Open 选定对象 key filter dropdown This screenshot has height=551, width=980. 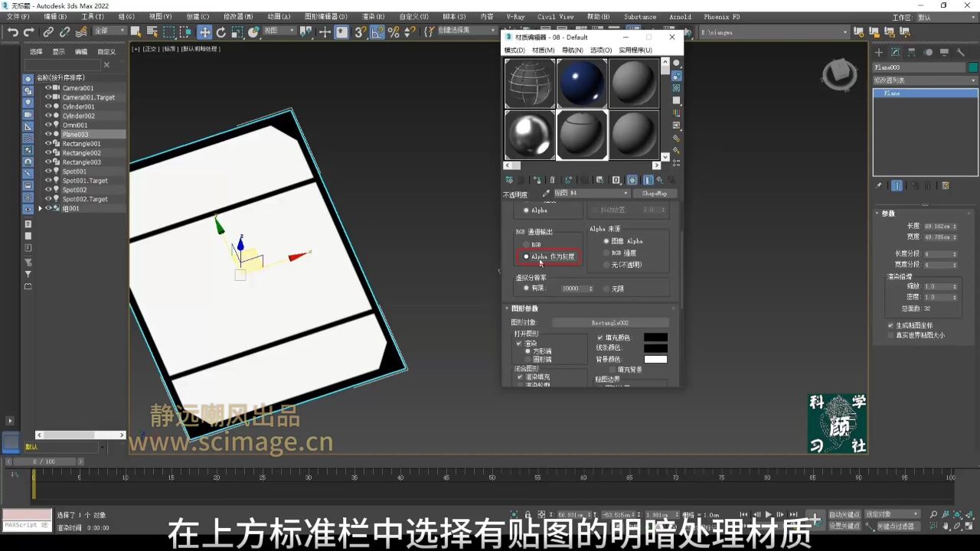[892, 514]
